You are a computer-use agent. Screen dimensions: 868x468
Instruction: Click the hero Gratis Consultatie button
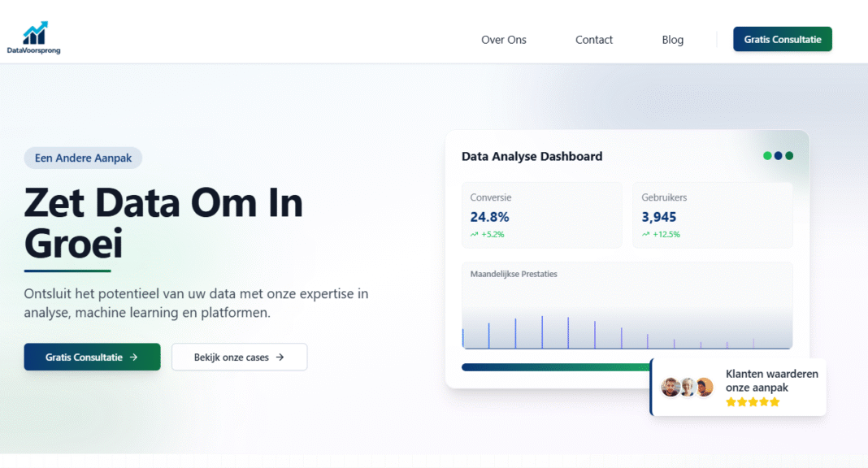92,357
